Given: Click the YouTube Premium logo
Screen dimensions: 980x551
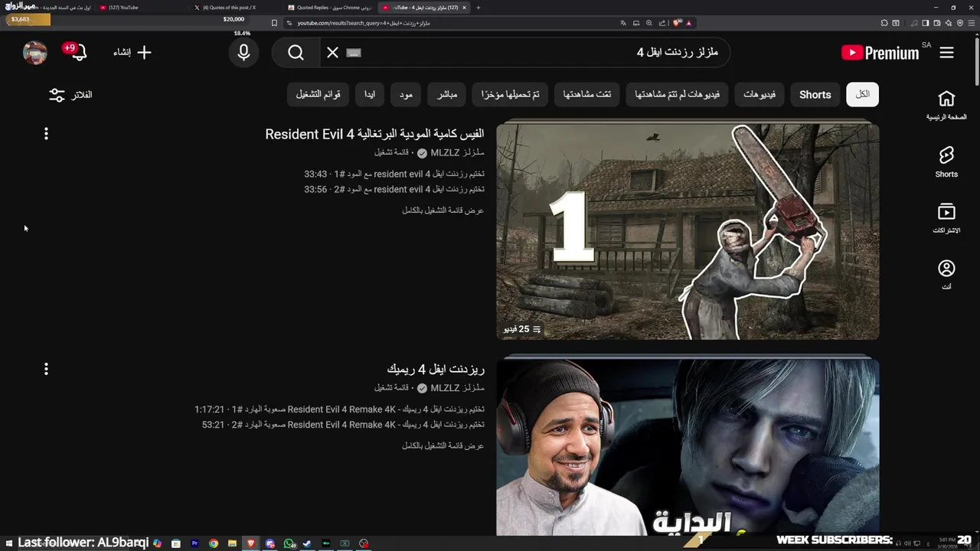Looking at the screenshot, I should (x=880, y=52).
